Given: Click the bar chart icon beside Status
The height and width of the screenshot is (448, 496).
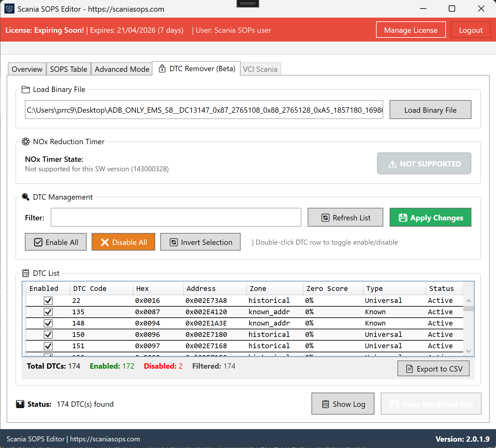Looking at the screenshot, I should (20, 404).
